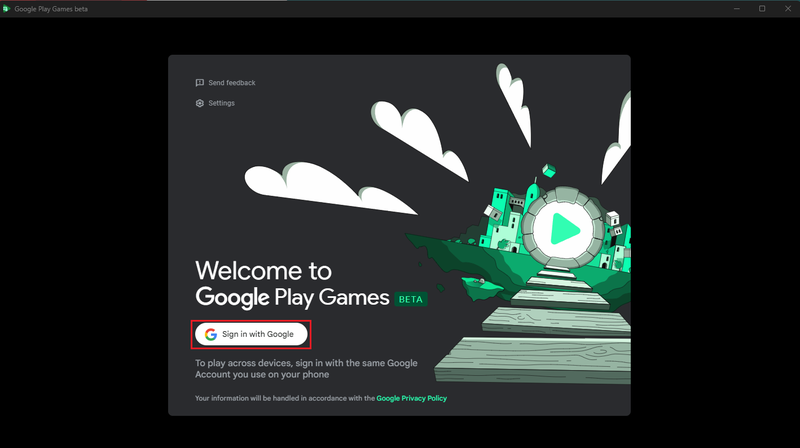Screen dimensions: 800x448
Task: Click the BETA badge next to Play Games
Action: tap(411, 300)
